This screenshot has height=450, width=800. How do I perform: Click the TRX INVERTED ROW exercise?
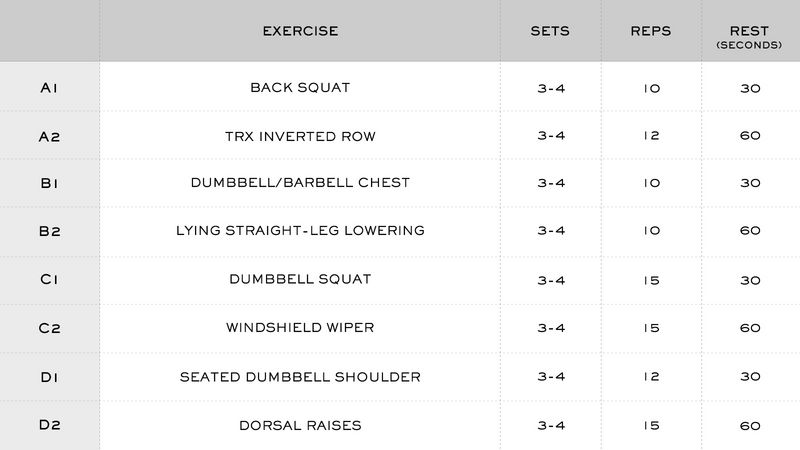[x=300, y=136]
